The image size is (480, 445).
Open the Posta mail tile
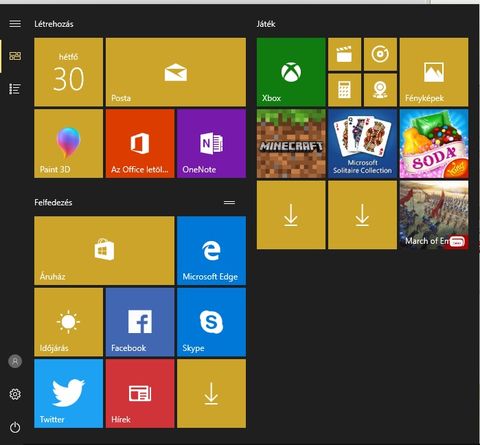tap(176, 72)
